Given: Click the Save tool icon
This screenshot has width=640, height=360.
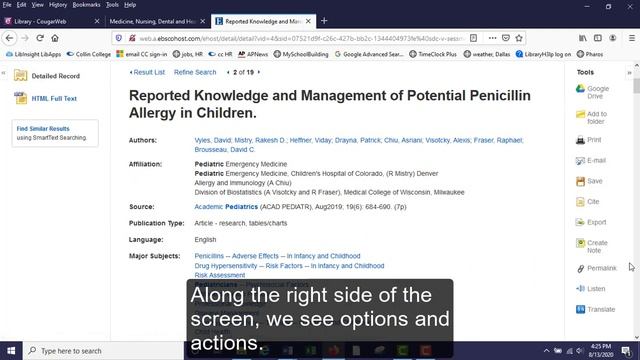Looking at the screenshot, I should [x=580, y=181].
